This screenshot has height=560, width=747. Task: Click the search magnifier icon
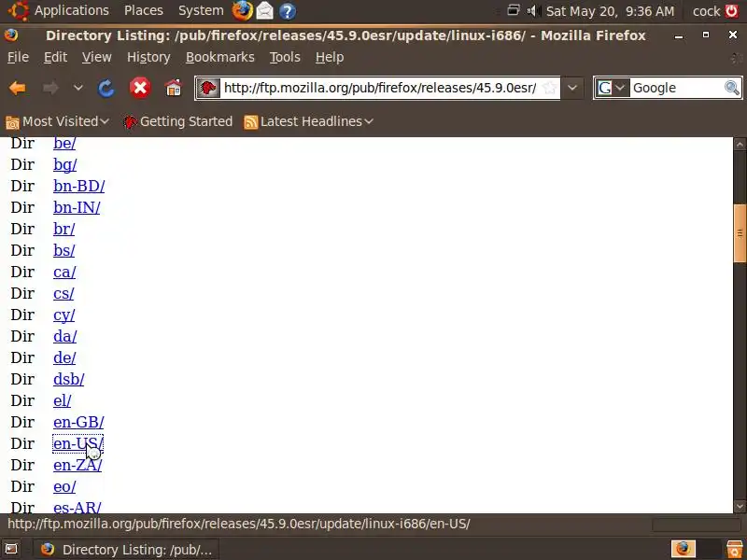(732, 88)
